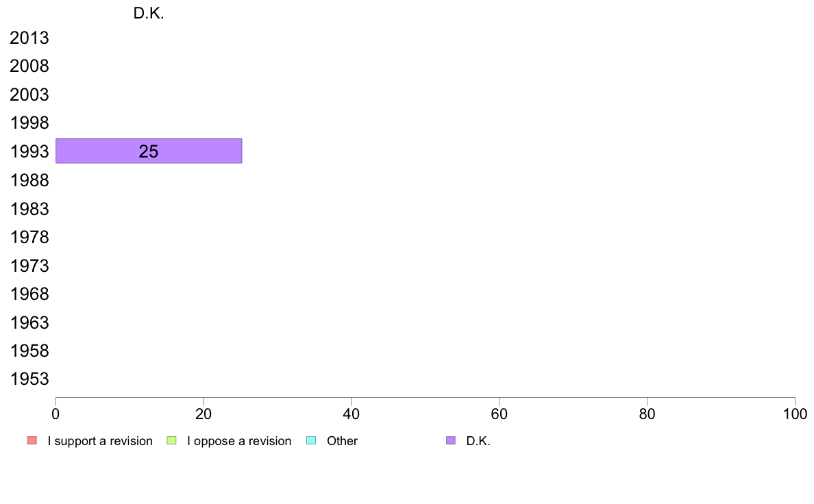This screenshot has height=504, width=814.
Task: Click the 'Other' legend text
Action: coord(342,441)
